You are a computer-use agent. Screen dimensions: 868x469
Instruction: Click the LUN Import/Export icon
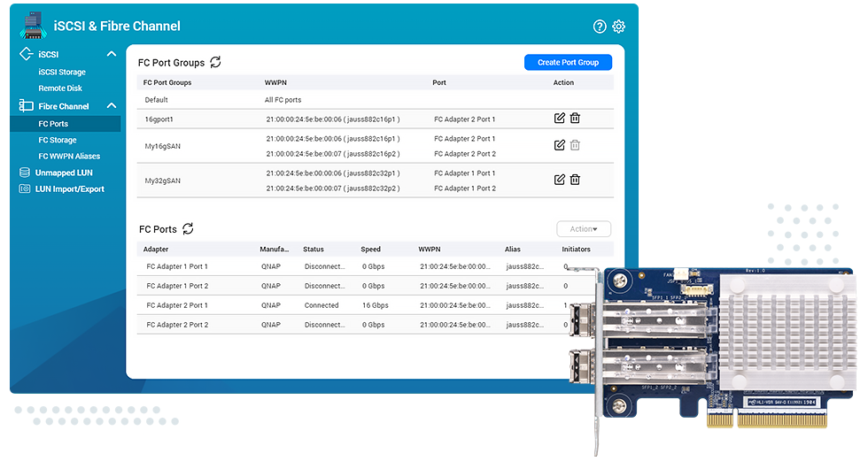coord(25,188)
